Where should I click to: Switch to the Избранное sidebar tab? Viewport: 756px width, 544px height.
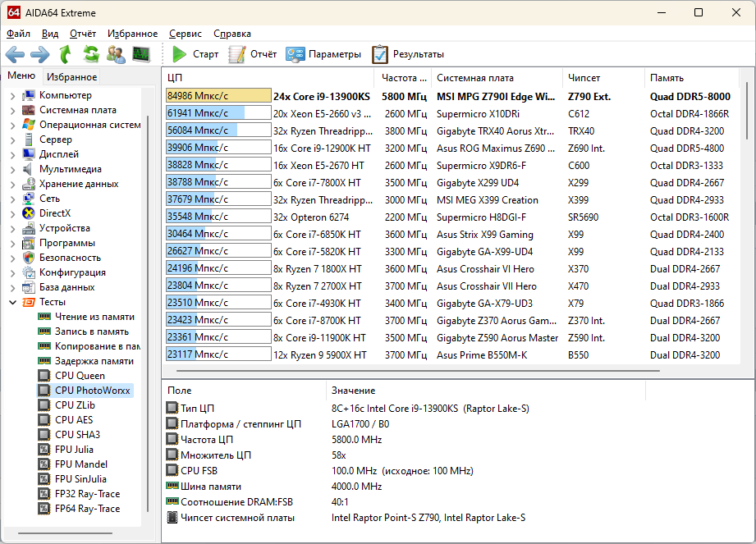click(72, 76)
